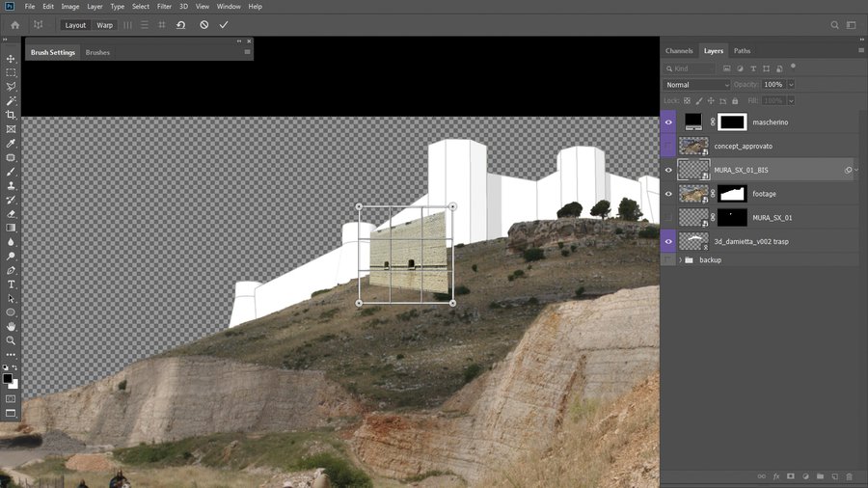Open the Filter menu
This screenshot has height=488, width=868.
(165, 6)
